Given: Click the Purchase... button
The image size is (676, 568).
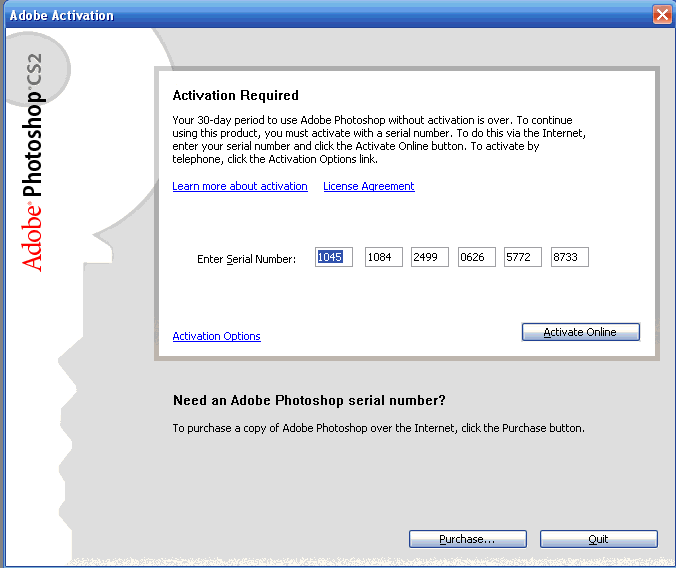Looking at the screenshot, I should coord(467,539).
